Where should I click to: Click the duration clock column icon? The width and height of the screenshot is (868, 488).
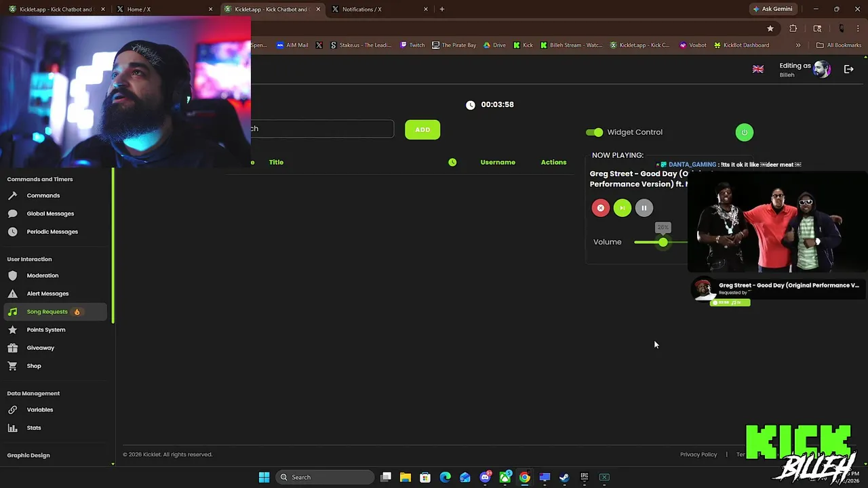pos(452,162)
